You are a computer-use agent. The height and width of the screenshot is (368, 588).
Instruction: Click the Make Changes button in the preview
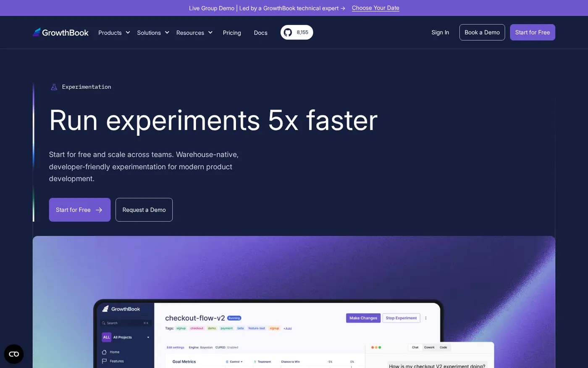pyautogui.click(x=363, y=318)
